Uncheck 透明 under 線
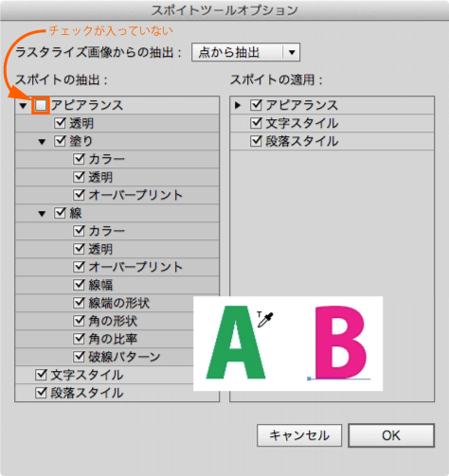Image resolution: width=449 pixels, height=476 pixels. 79,249
